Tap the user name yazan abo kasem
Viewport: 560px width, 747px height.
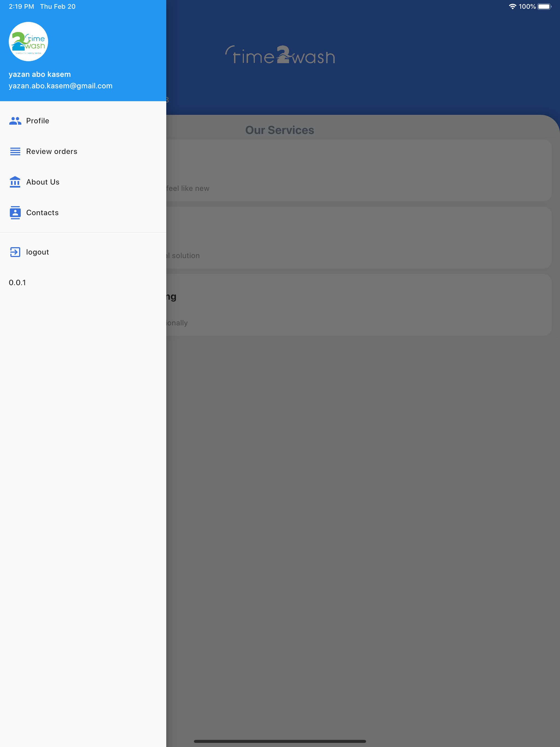click(40, 74)
